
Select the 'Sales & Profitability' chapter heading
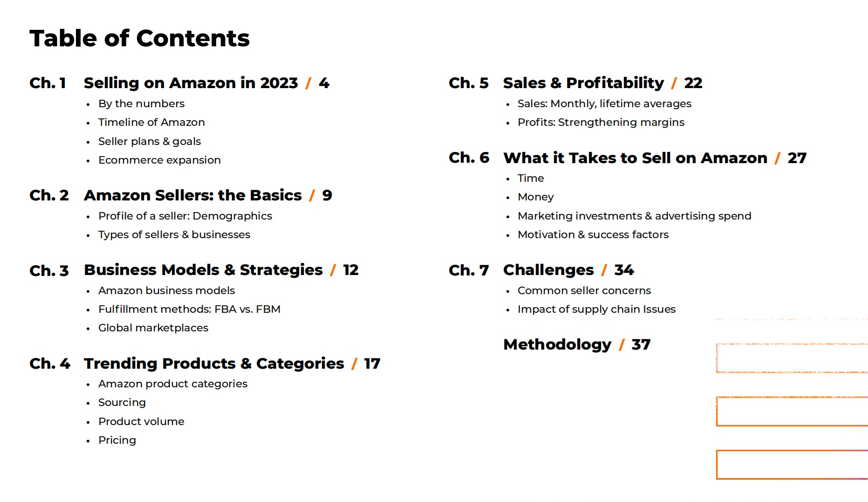pyautogui.click(x=583, y=83)
